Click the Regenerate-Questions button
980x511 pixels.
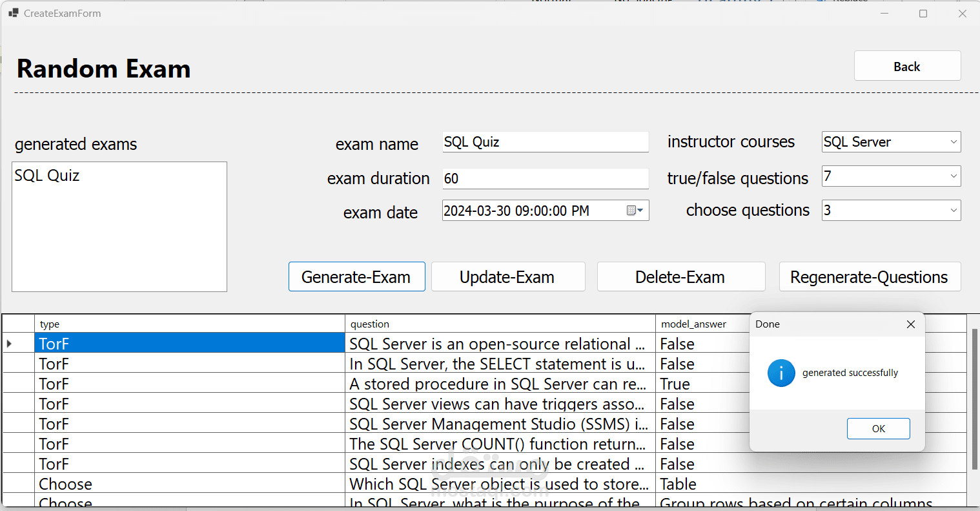click(870, 276)
